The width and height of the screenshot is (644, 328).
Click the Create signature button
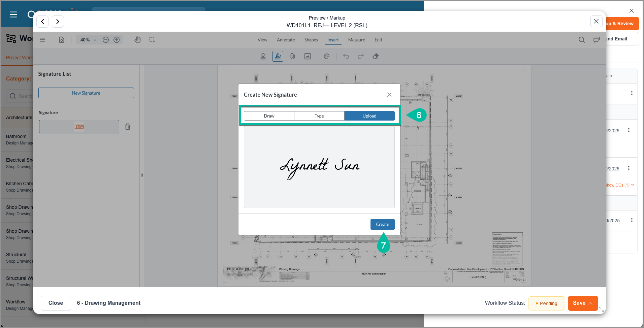coord(382,224)
